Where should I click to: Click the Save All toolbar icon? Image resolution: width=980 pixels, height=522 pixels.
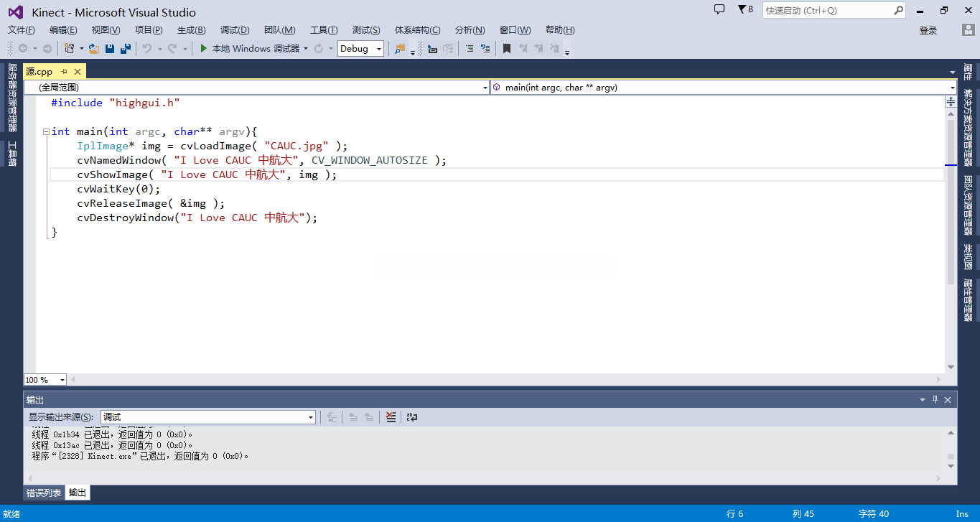coord(126,49)
